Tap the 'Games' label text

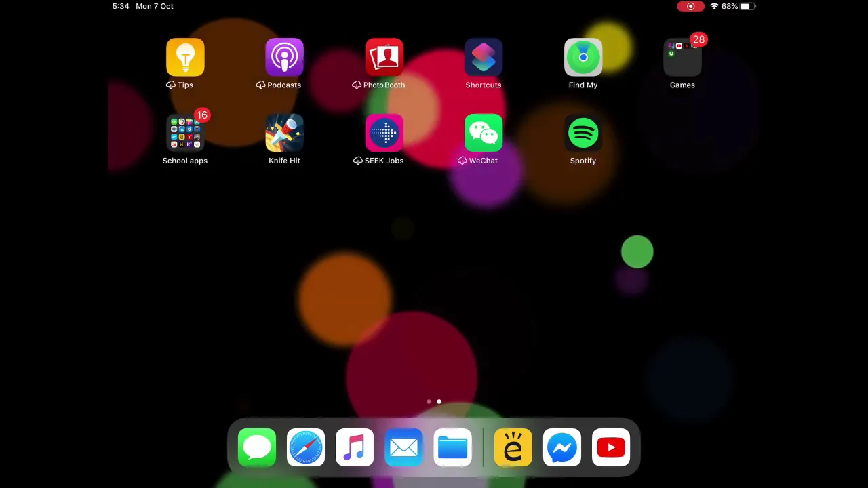pos(682,85)
